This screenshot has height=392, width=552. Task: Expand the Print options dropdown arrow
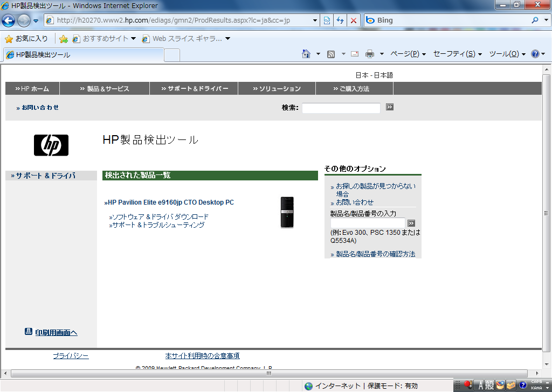pos(382,54)
